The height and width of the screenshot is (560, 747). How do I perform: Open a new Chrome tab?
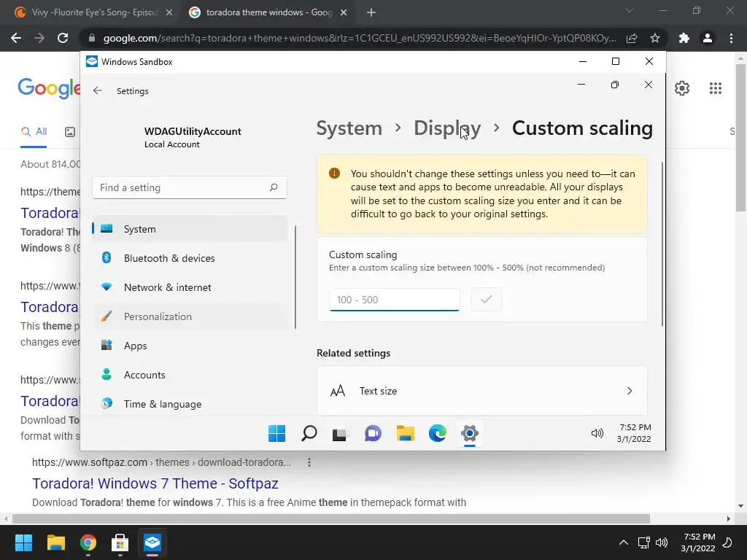point(371,13)
